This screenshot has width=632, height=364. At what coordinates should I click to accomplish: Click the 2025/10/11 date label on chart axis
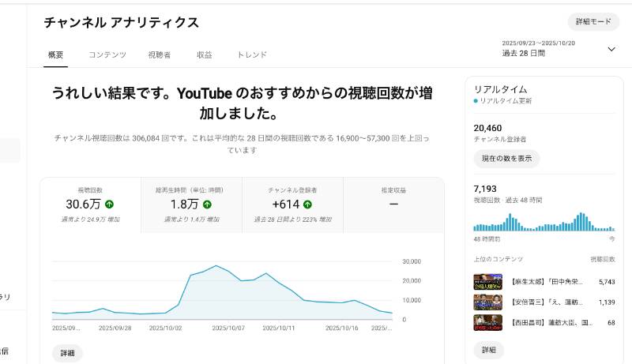point(279,328)
